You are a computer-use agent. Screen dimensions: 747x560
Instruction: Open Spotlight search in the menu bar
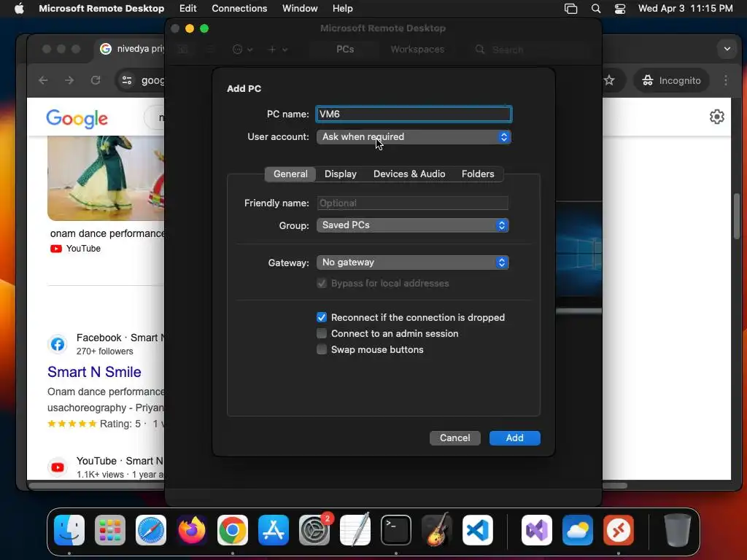[x=595, y=9]
